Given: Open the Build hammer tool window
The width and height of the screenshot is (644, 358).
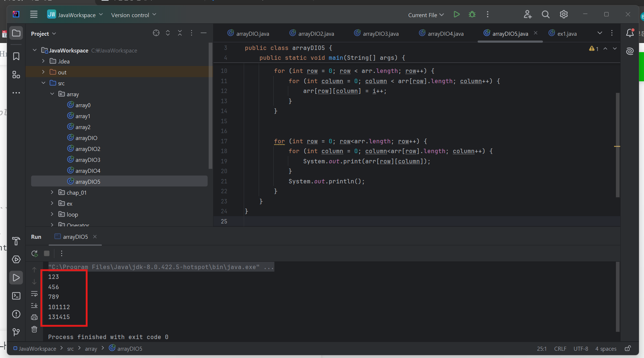Looking at the screenshot, I should click(x=16, y=241).
